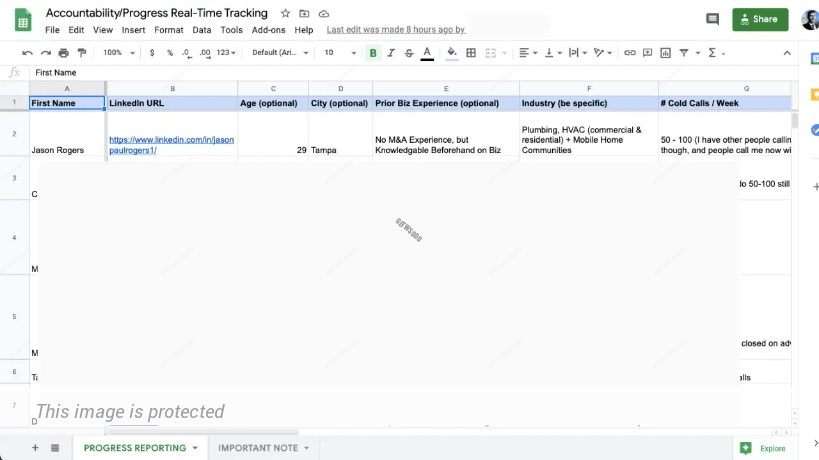
Task: Select the paint format tool
Action: [x=82, y=53]
